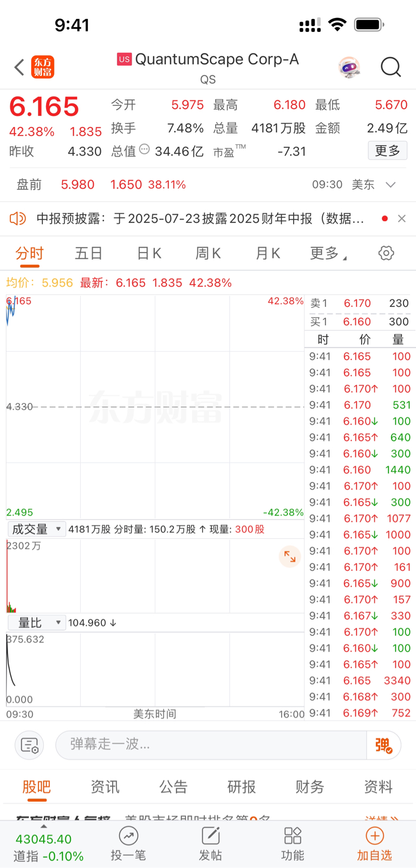Tap the 今开 5.975 value
This screenshot has width=416, height=868.
[187, 105]
